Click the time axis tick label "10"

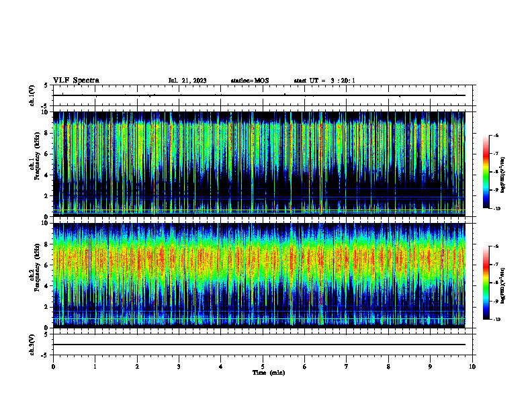472,367
